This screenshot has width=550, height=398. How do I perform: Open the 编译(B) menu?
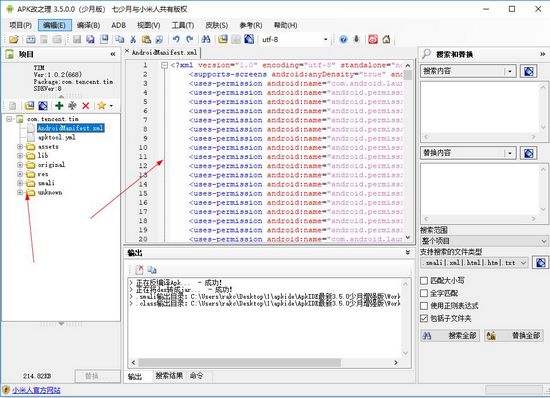88,25
